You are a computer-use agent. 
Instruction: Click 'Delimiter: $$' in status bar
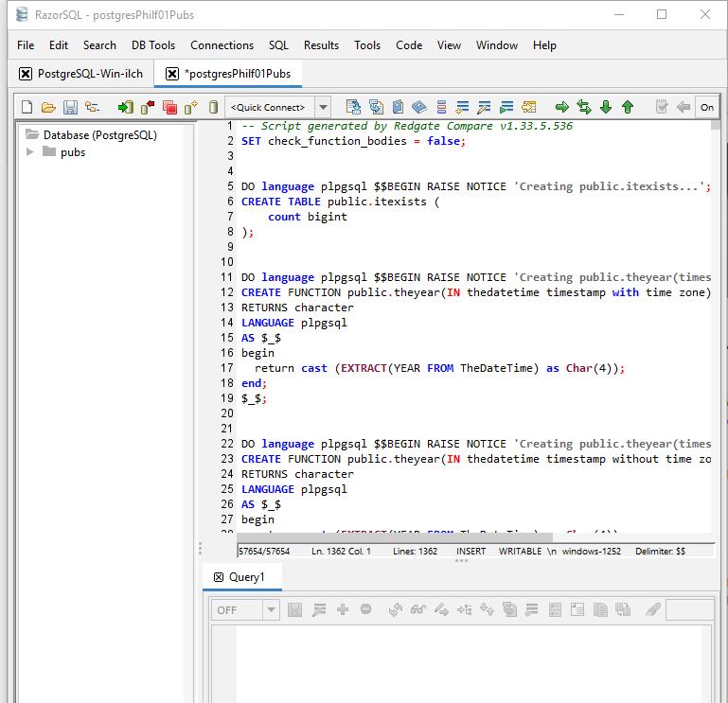(660, 552)
